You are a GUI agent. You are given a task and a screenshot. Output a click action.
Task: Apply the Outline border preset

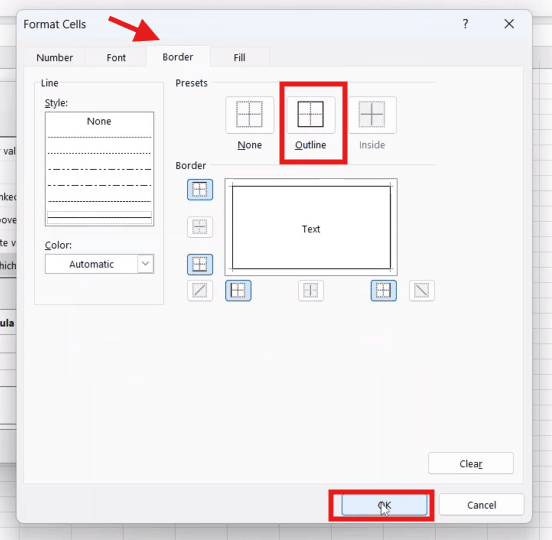pos(310,115)
